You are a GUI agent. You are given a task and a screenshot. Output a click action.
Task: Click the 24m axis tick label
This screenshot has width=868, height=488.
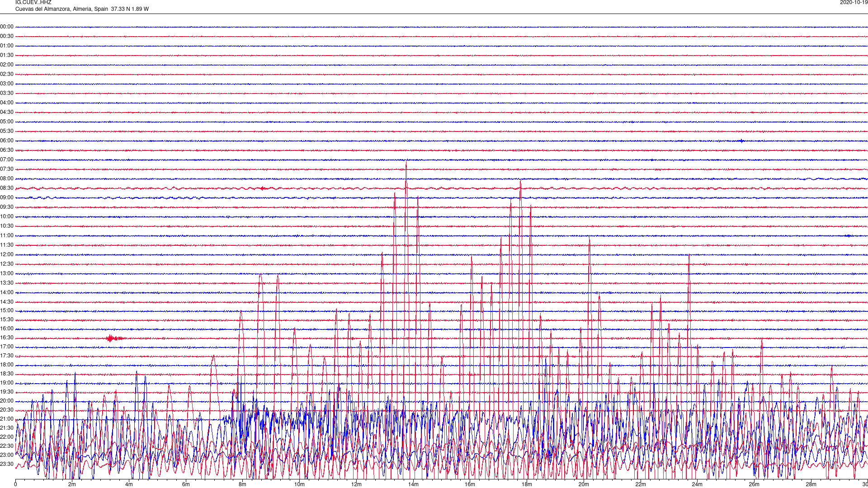(697, 484)
